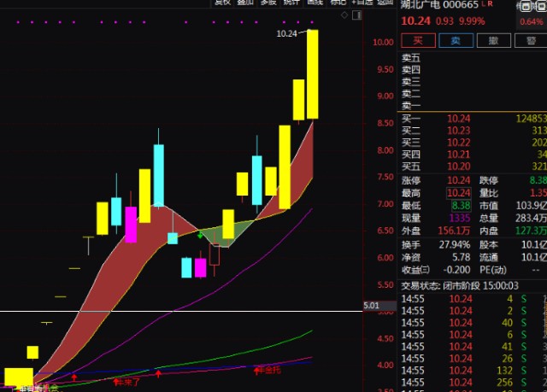
Task: Click the 返回 back toolbar item
Action: pyautogui.click(x=385, y=3)
